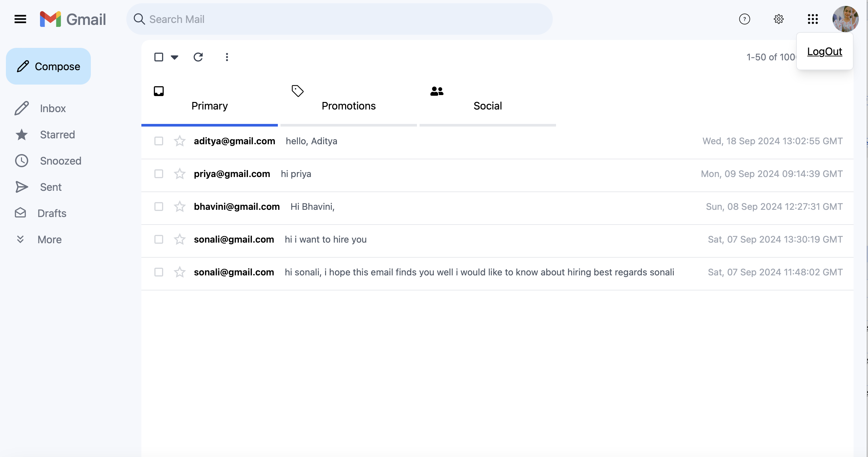Click sender priya@gmail.com
Viewport: 868px width, 457px height.
point(232,174)
